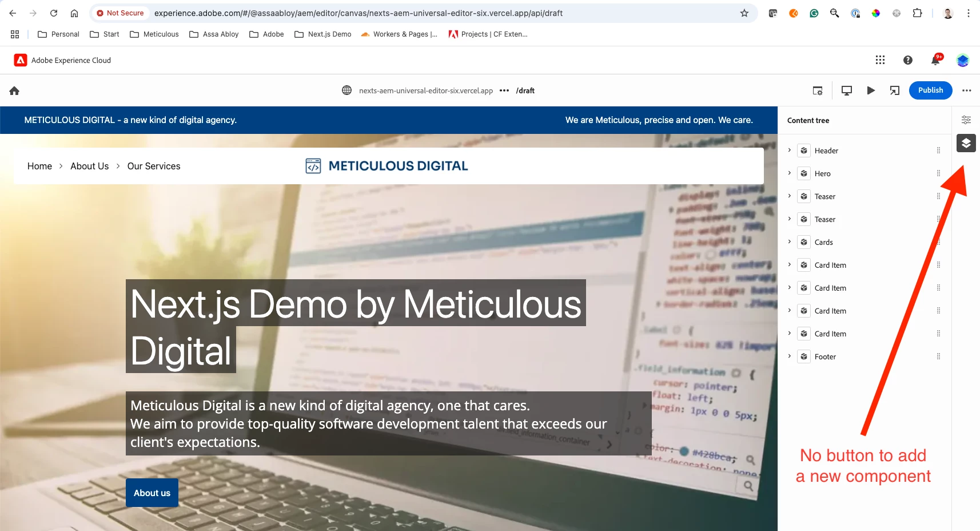This screenshot has height=531, width=980.
Task: Click /draft path text
Action: 525,90
